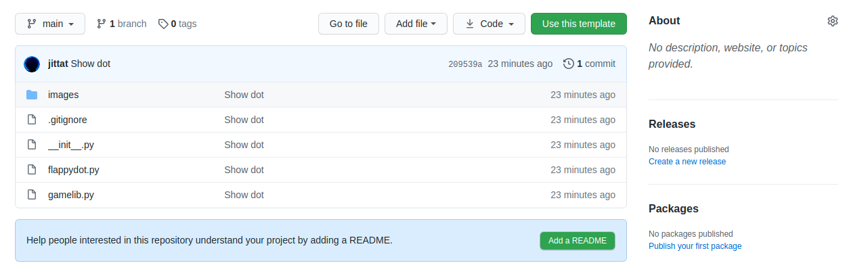Click the __init__.py file icon
The width and height of the screenshot is (868, 280).
tap(31, 145)
